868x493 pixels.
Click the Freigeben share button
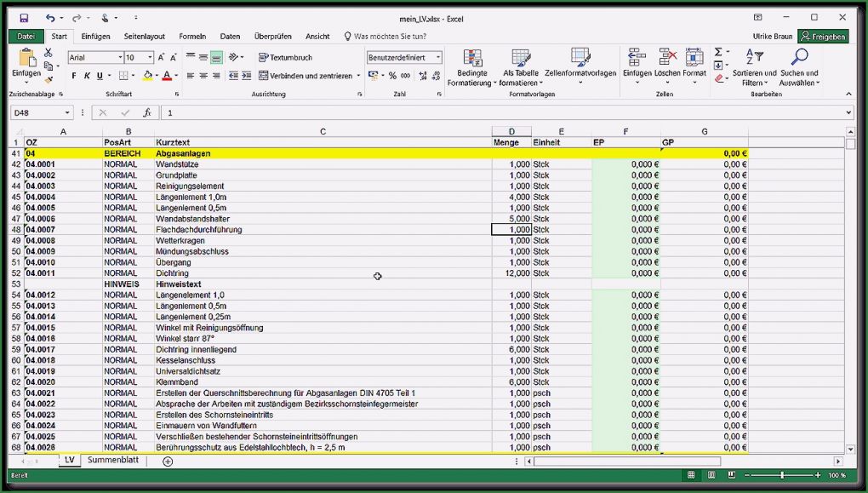[x=823, y=37]
